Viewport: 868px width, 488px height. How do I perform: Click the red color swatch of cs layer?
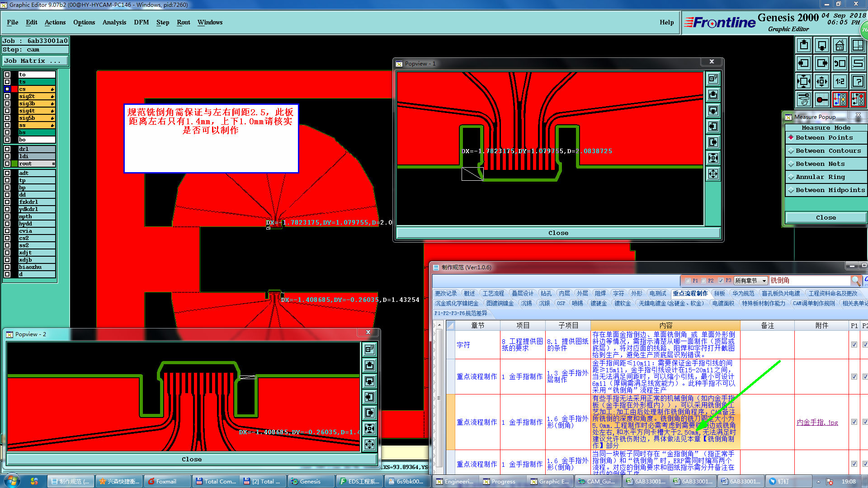click(14, 89)
